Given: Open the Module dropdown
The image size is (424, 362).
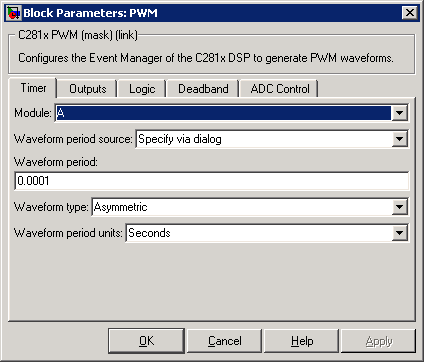Looking at the screenshot, I should (400, 113).
